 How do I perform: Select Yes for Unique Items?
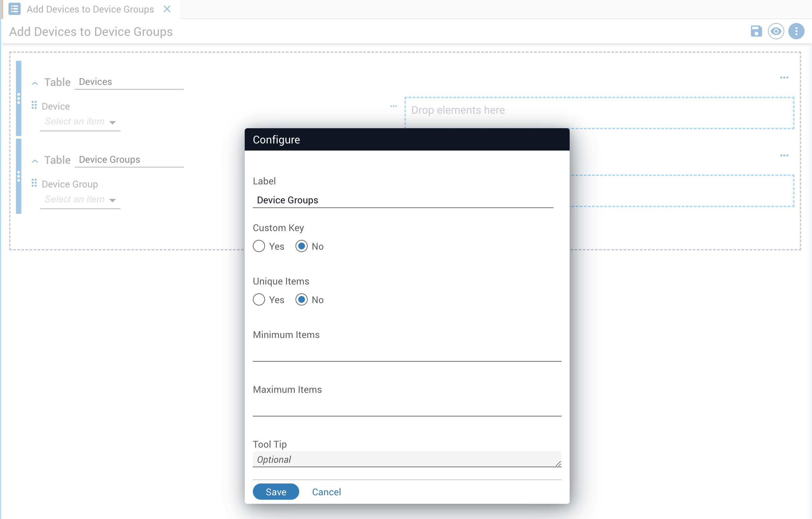(x=259, y=300)
